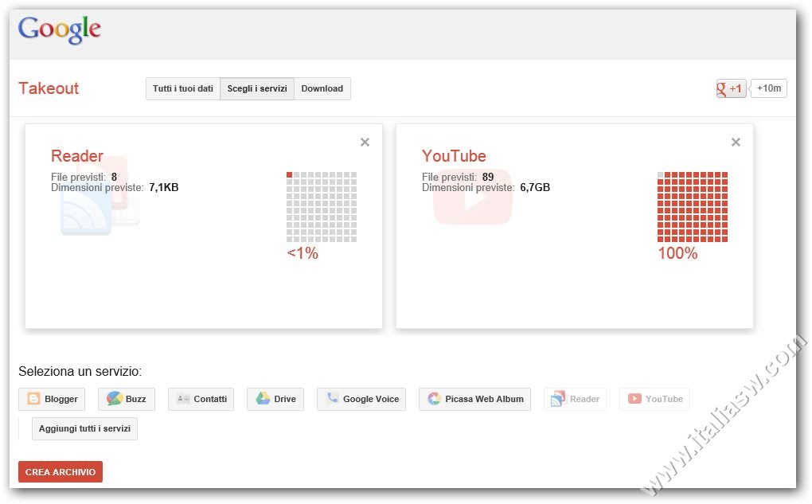Add the Google Voice service

click(361, 400)
